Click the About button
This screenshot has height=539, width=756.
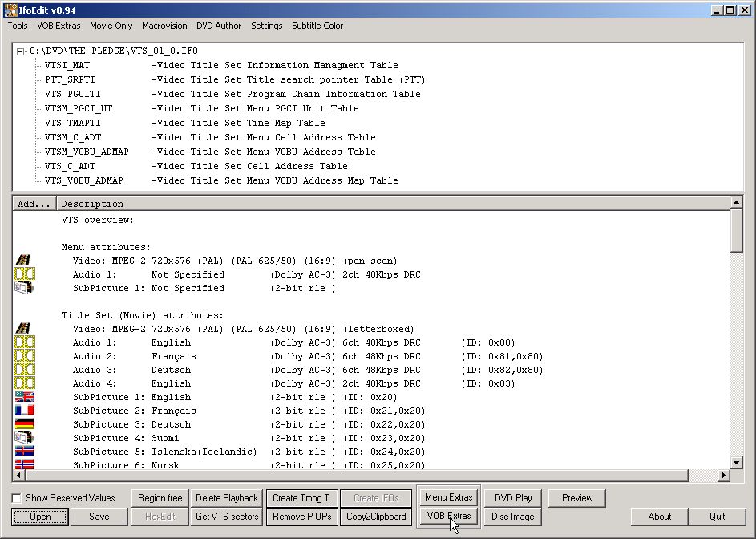coord(660,517)
